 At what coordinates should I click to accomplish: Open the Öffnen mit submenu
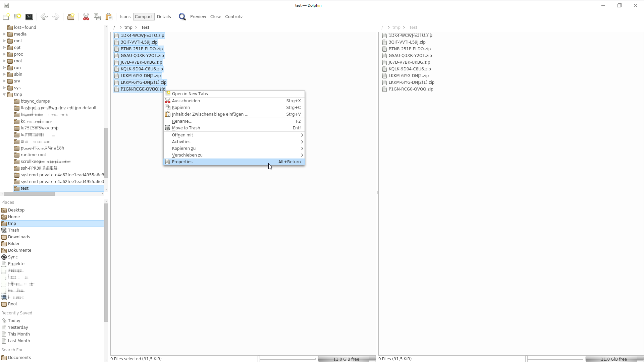pos(182,135)
